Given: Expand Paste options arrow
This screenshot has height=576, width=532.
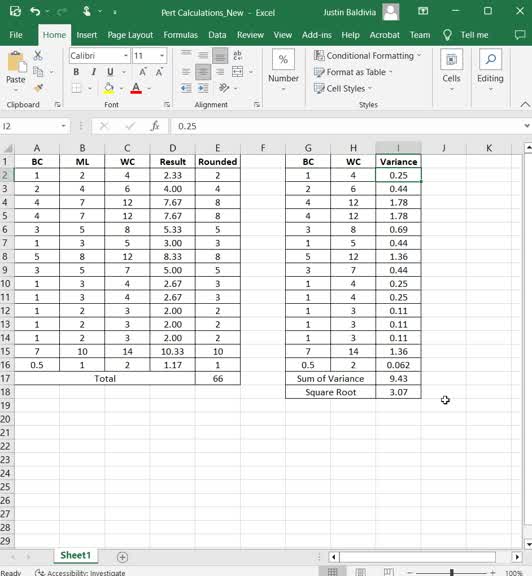Looking at the screenshot, I should coord(16,90).
